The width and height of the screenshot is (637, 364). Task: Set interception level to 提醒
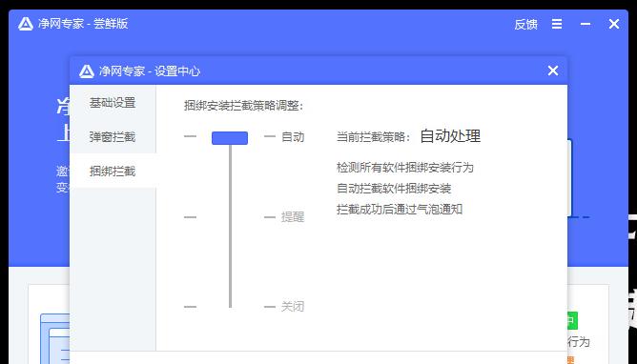coord(293,217)
